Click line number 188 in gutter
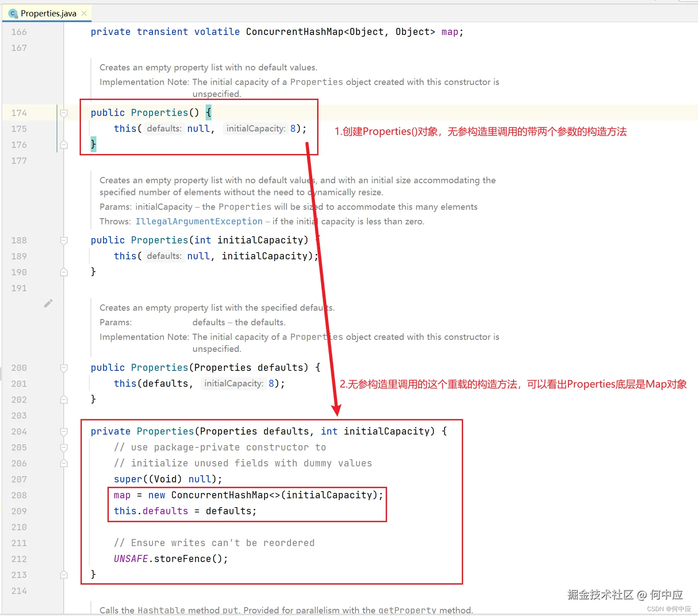 click(19, 240)
